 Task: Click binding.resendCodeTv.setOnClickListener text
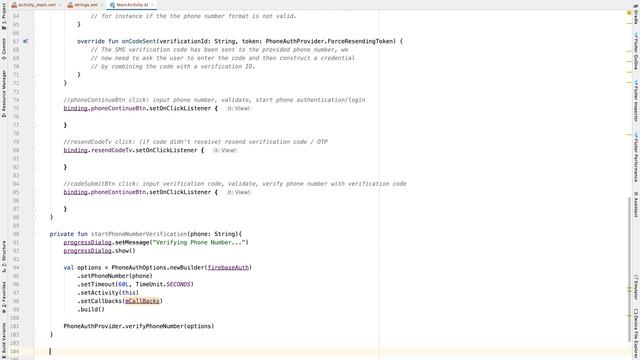(x=130, y=150)
